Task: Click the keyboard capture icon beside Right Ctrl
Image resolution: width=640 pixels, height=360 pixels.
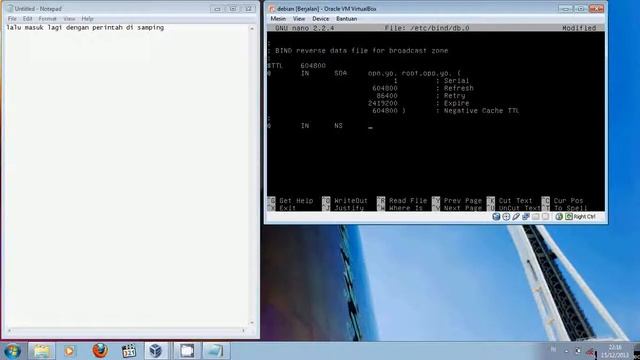Action: coord(569,217)
